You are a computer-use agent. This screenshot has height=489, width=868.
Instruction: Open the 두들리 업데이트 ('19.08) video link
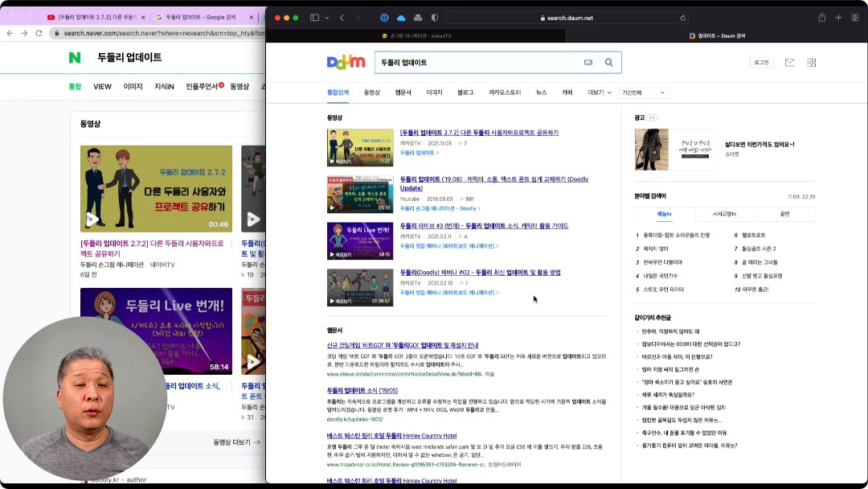[x=493, y=184]
